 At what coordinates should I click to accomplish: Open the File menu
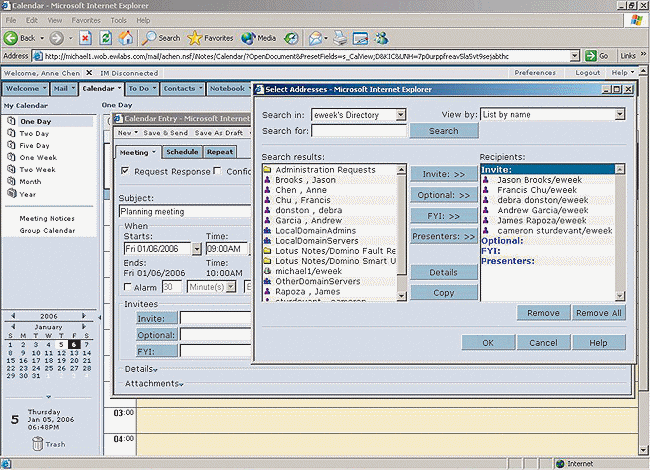[x=11, y=20]
